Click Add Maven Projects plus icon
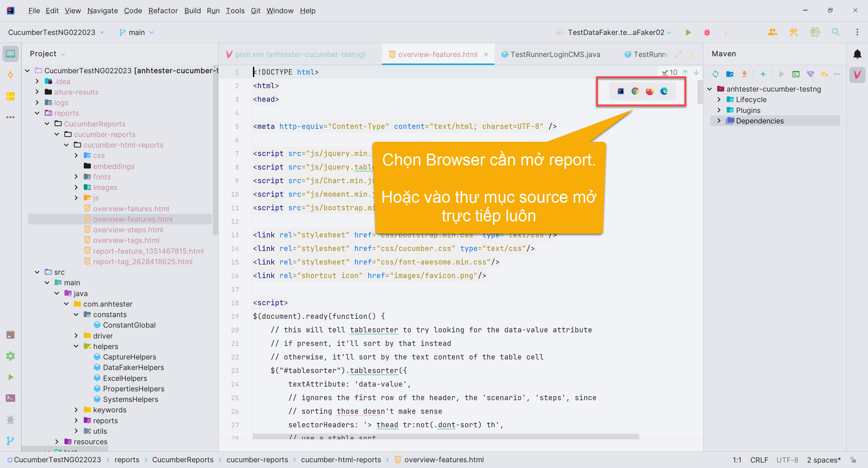This screenshot has width=868, height=468. click(763, 74)
